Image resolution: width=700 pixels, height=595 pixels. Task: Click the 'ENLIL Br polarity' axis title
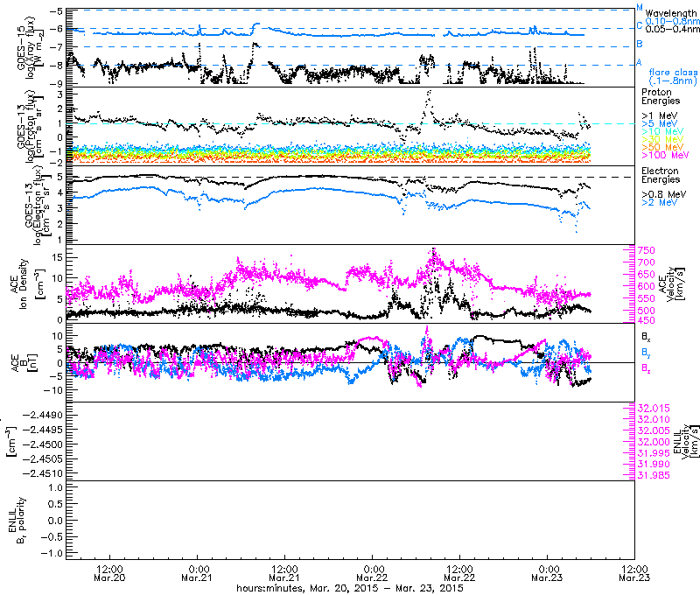tap(16, 520)
